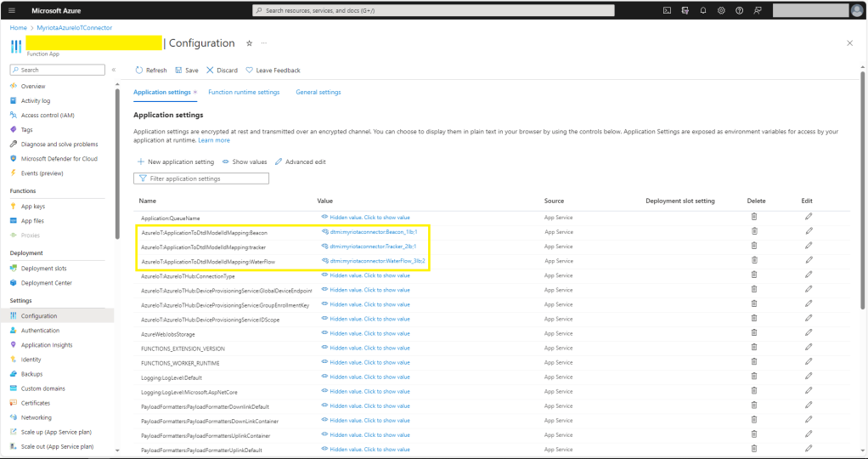
Task: Delete the Application:QueueName setting
Action: (754, 217)
